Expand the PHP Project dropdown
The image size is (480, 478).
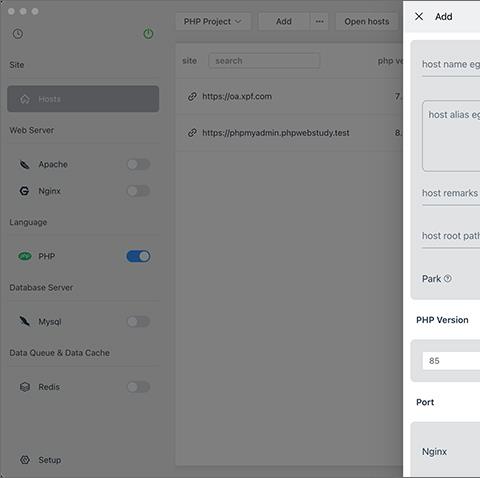pyautogui.click(x=213, y=22)
